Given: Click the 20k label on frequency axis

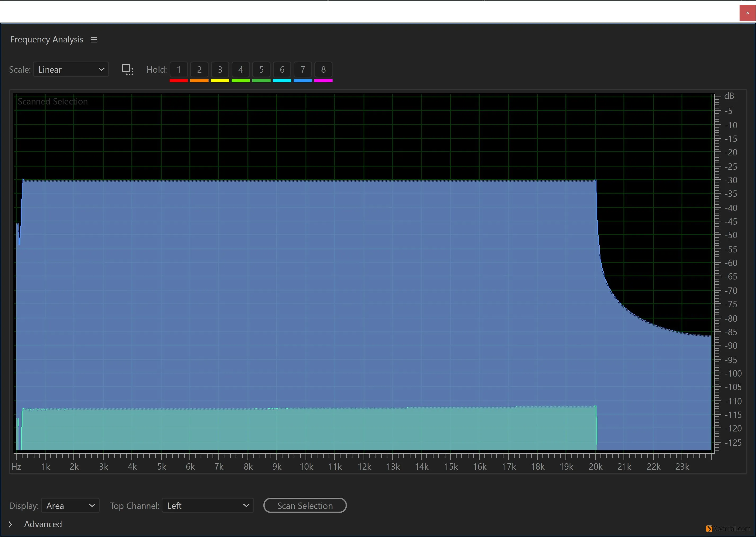Looking at the screenshot, I should pos(595,466).
